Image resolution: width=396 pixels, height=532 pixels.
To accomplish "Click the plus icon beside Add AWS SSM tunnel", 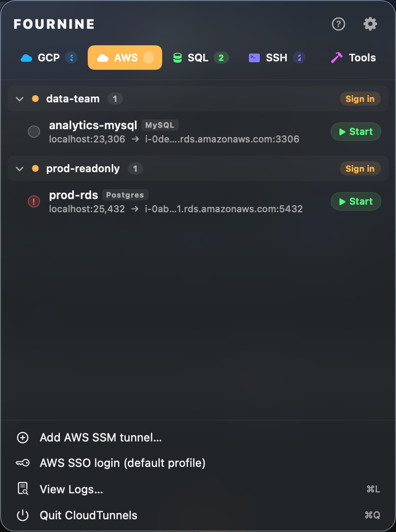I will tap(23, 438).
